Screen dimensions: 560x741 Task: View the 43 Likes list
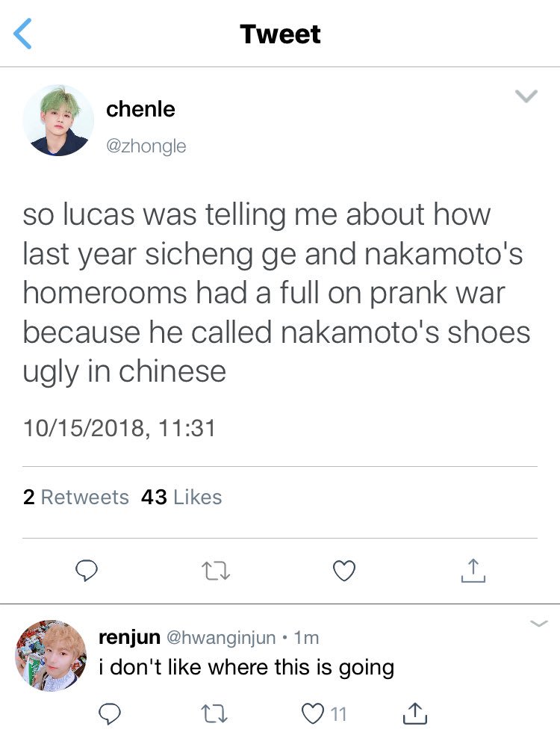point(181,497)
